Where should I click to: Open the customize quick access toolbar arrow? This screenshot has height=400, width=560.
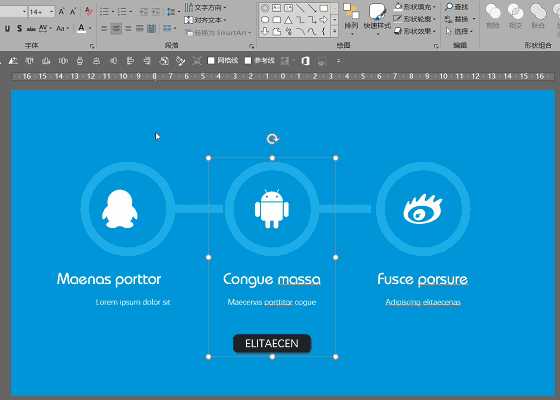[339, 61]
